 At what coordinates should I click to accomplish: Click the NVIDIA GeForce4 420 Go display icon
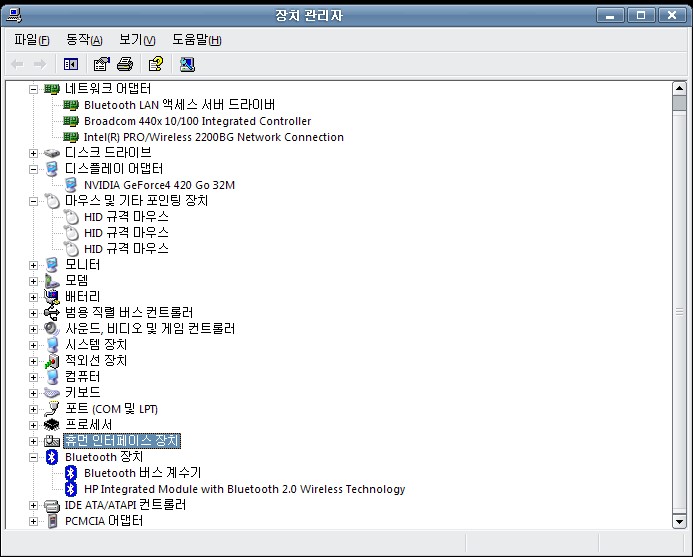coord(71,185)
